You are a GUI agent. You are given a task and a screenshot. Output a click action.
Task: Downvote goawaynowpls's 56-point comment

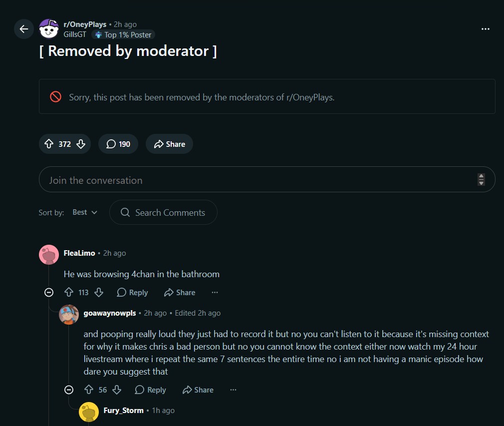click(117, 390)
